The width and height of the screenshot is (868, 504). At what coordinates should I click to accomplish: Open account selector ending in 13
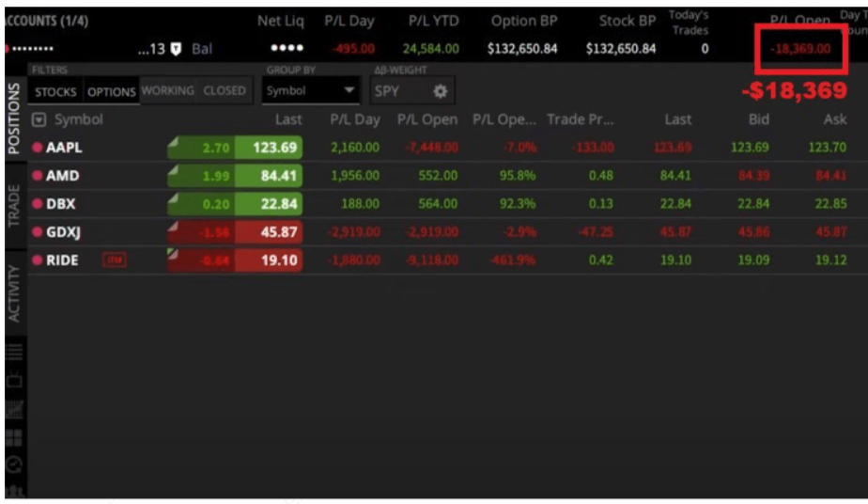pyautogui.click(x=151, y=49)
